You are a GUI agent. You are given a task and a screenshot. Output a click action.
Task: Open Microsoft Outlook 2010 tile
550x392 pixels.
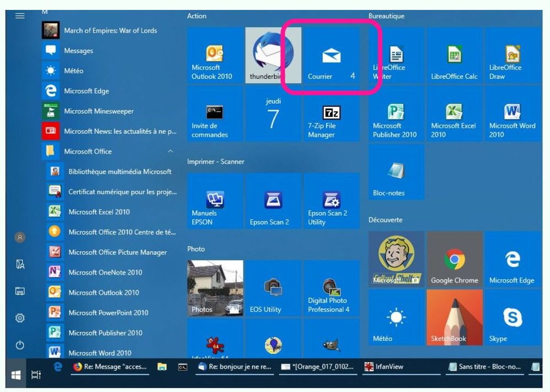(215, 56)
